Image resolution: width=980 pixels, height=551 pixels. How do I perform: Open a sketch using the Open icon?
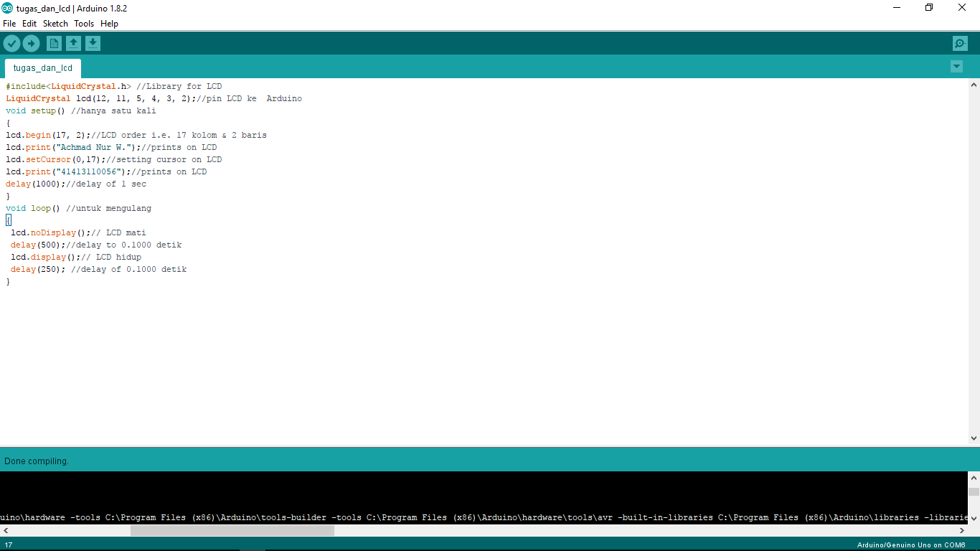(73, 43)
